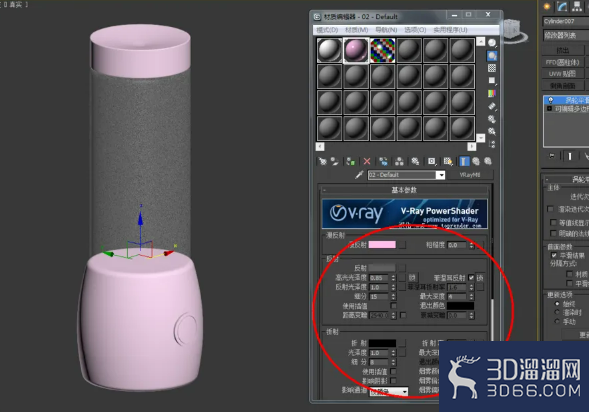
Task: Pick material from object with eyedropper
Action: click(359, 175)
